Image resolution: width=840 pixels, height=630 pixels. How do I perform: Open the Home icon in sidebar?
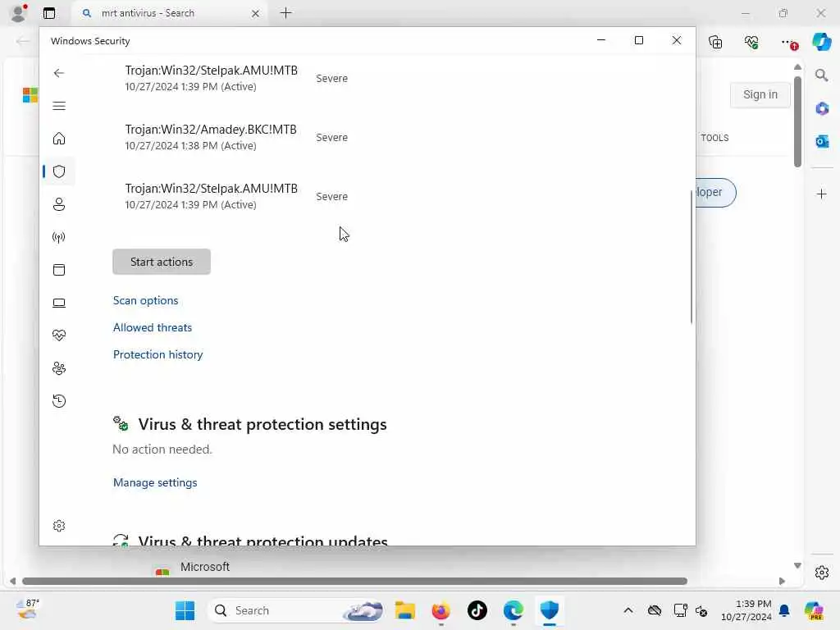(59, 139)
